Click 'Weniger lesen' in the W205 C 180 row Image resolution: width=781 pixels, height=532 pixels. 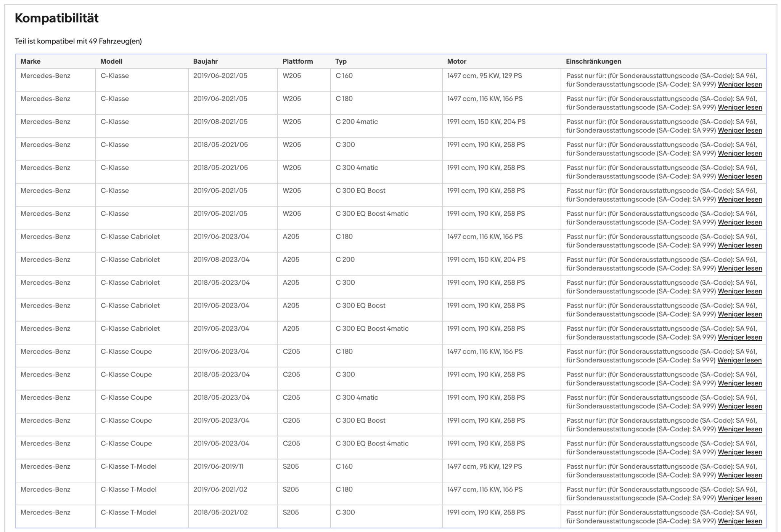740,107
